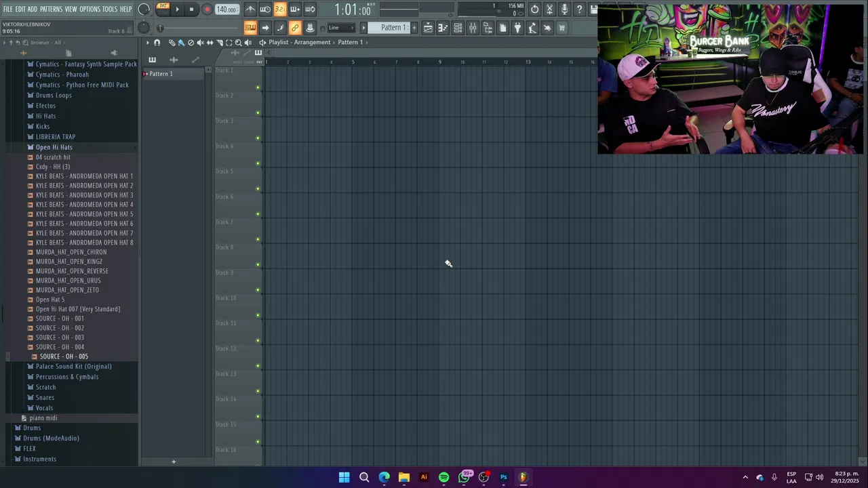868x488 pixels.
Task: Expand the Percussions & Cymbals folder
Action: pyautogui.click(x=67, y=377)
